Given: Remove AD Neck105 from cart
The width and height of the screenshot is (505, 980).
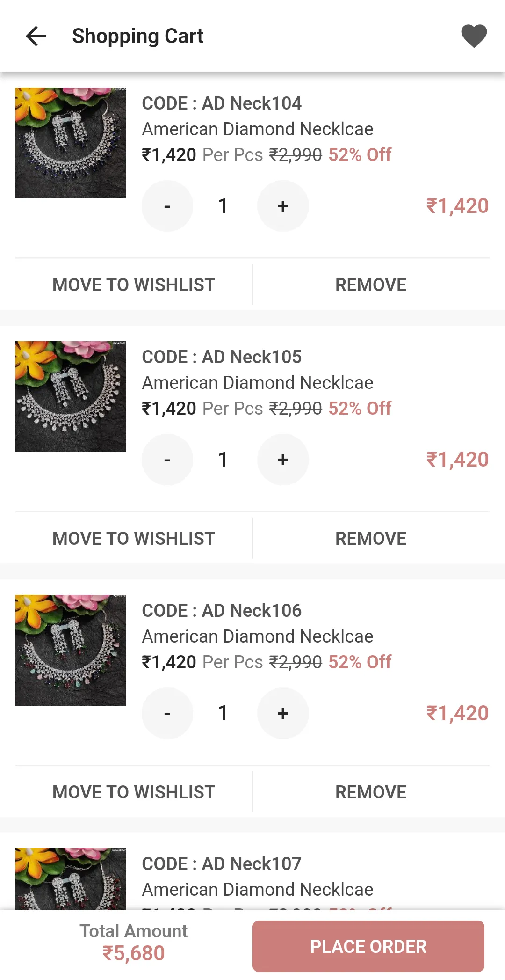Looking at the screenshot, I should tap(371, 538).
